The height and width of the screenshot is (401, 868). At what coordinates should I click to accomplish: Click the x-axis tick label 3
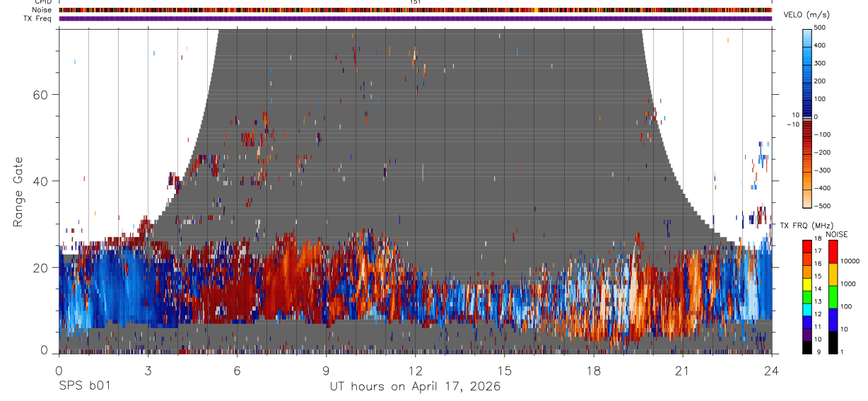click(148, 371)
